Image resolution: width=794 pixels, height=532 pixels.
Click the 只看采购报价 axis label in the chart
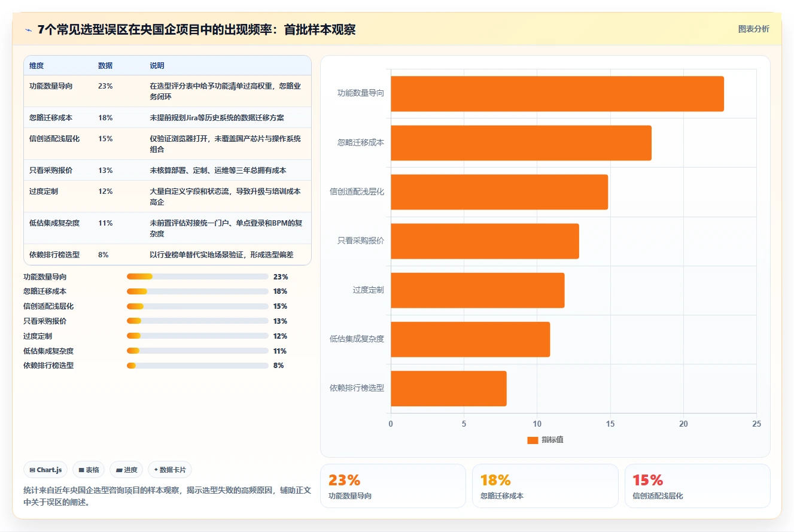[x=361, y=241]
